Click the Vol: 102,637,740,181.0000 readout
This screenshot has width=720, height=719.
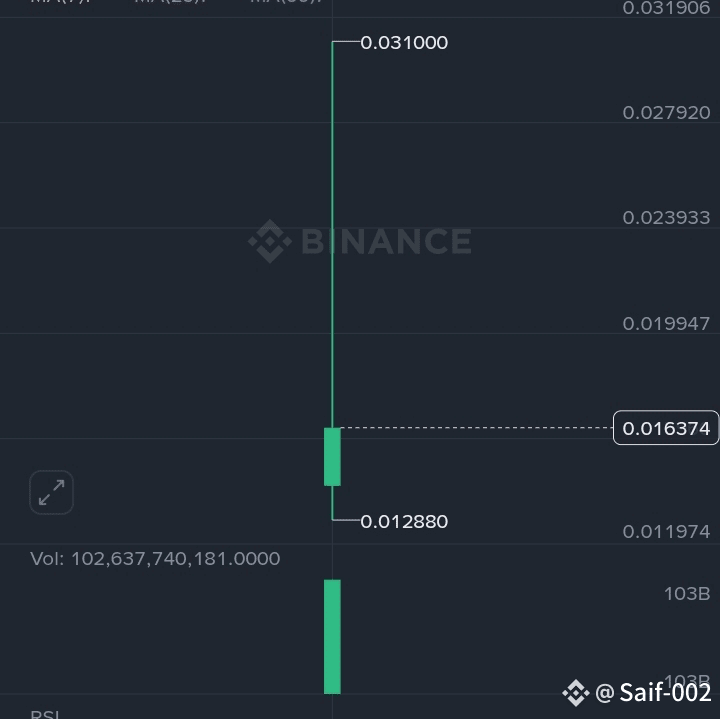coord(155,559)
